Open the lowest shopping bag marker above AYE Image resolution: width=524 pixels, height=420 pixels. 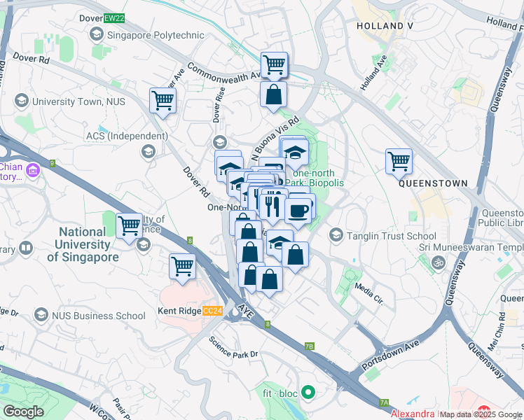pyautogui.click(x=269, y=280)
